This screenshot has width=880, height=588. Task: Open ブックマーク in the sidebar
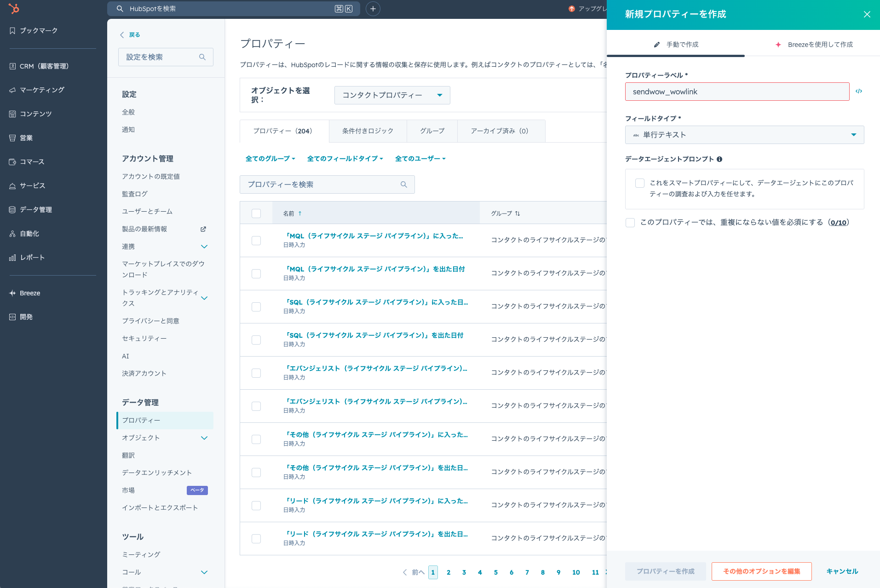(x=33, y=30)
